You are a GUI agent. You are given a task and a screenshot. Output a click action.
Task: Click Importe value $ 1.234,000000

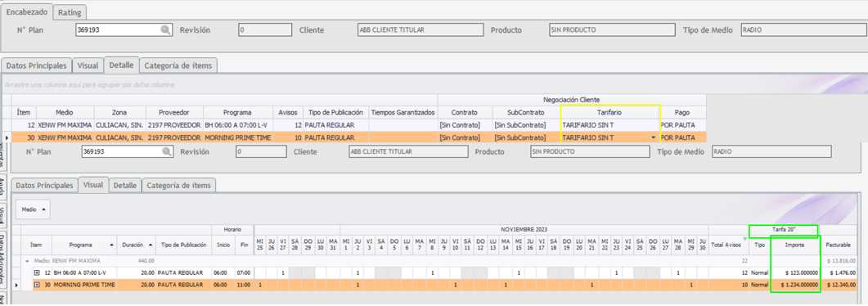click(794, 285)
